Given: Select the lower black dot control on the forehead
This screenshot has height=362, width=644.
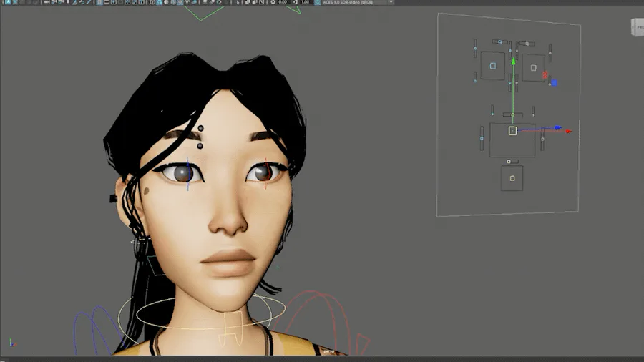Looking at the screenshot, I should coord(200,146).
